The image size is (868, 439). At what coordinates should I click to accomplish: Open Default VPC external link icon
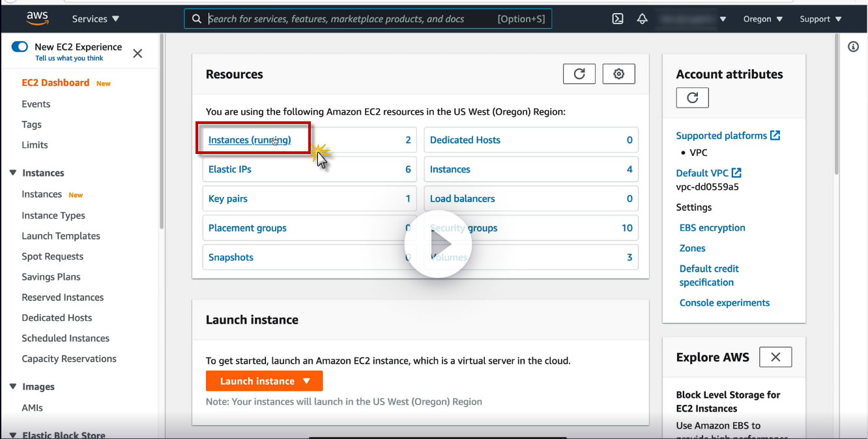click(x=736, y=173)
